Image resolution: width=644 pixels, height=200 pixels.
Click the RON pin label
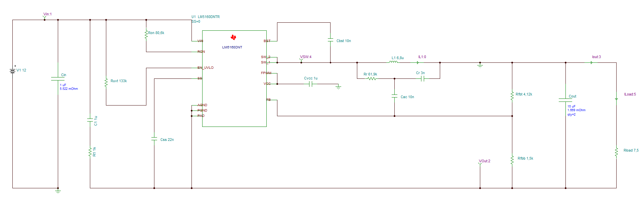coord(201,52)
